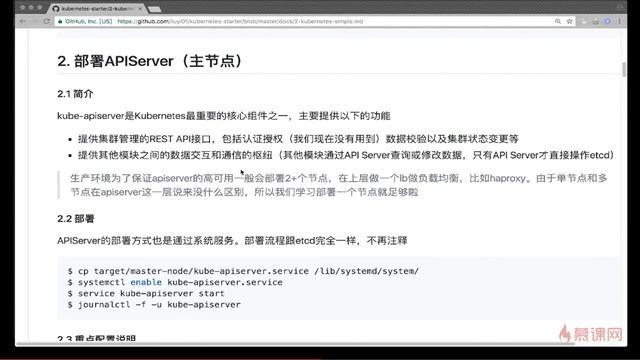Click the sentence starting "kube-apiserver是Kubernetes"
Viewport: 640px width, 360px height.
click(224, 116)
